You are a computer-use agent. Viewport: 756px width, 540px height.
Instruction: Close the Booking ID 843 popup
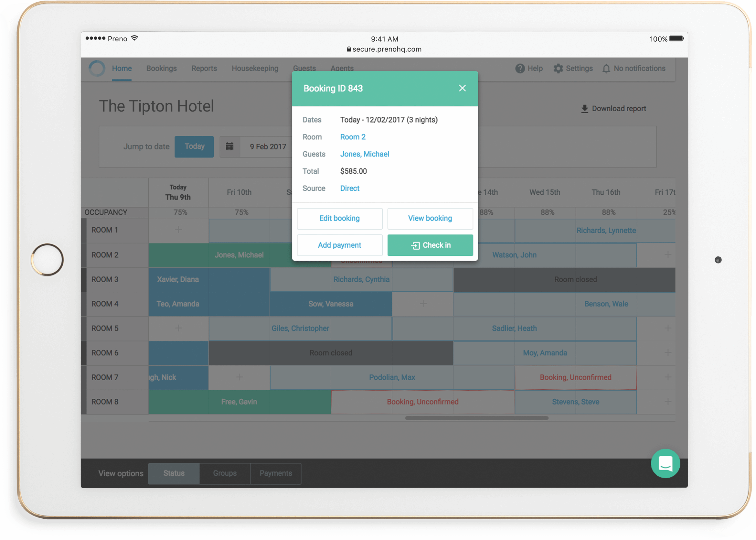click(x=462, y=88)
